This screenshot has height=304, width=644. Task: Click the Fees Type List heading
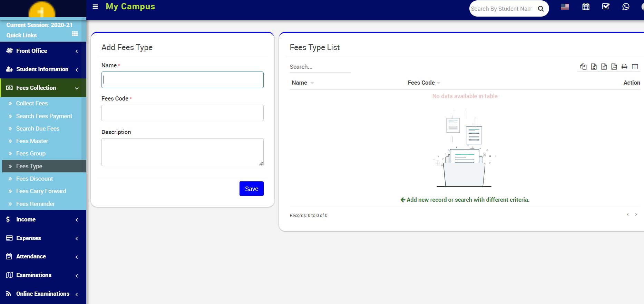(x=315, y=47)
